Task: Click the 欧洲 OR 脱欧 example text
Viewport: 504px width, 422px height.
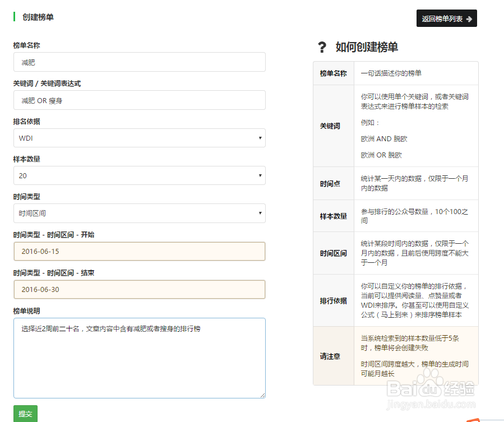Action: pyautogui.click(x=381, y=155)
